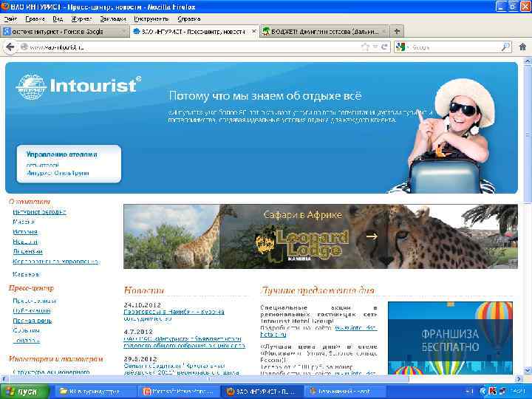Screen dimensions: 532x399
Task: Open the Корпоративное управление link
Action: 56,262
